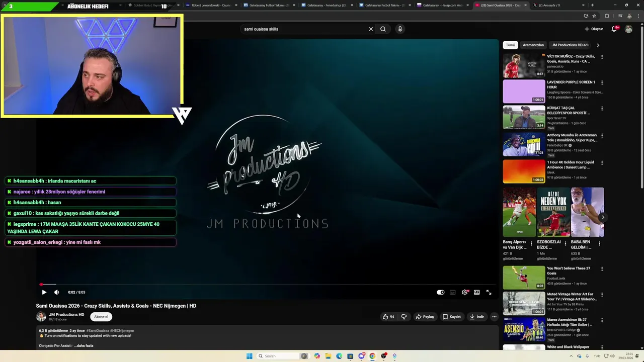Click the Windows taskbar search box
Screen dimensions: 644x362
(282, 356)
